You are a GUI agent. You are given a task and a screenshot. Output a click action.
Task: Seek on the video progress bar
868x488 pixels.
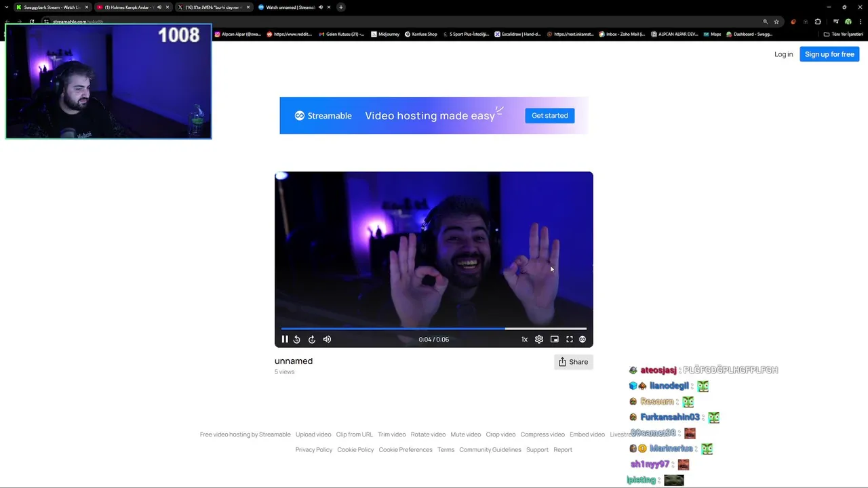point(434,329)
